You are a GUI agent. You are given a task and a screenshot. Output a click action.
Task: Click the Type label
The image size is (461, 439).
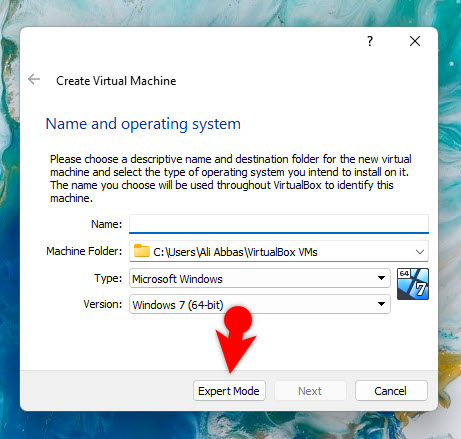tap(108, 278)
